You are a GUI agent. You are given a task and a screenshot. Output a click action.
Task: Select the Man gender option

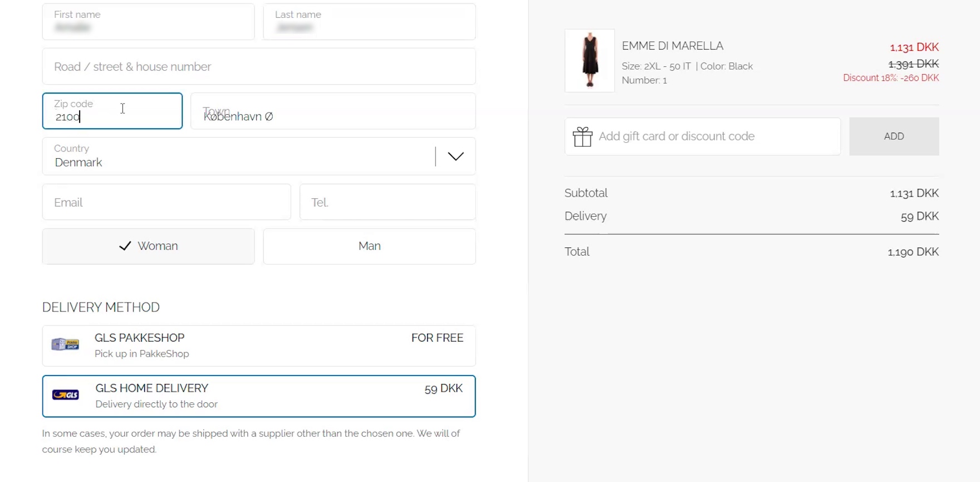click(x=369, y=246)
